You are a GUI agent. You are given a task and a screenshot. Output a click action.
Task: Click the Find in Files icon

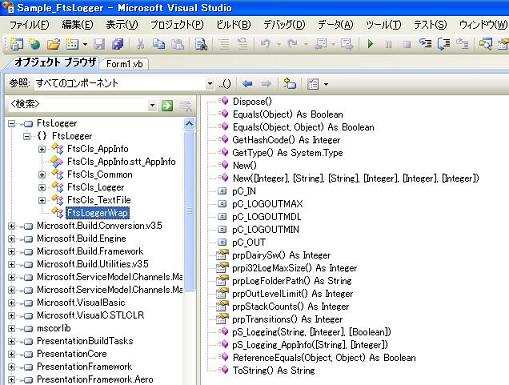pos(201,44)
